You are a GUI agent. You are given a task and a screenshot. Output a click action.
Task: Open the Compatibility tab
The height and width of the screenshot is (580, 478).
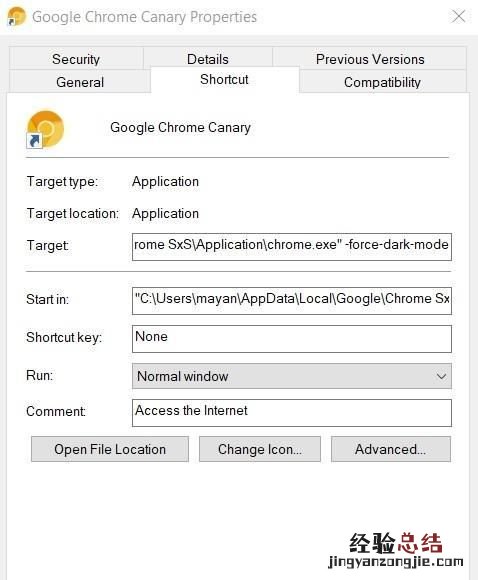383,82
